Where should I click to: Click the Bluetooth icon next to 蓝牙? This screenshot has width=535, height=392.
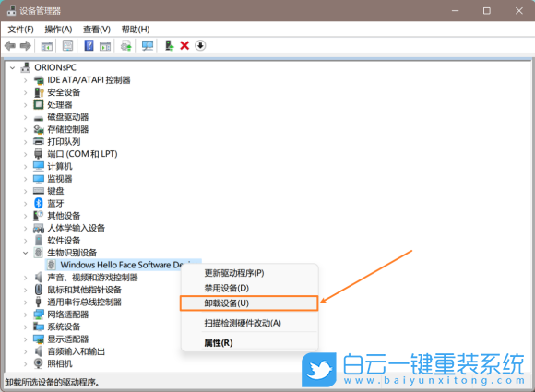(x=39, y=203)
